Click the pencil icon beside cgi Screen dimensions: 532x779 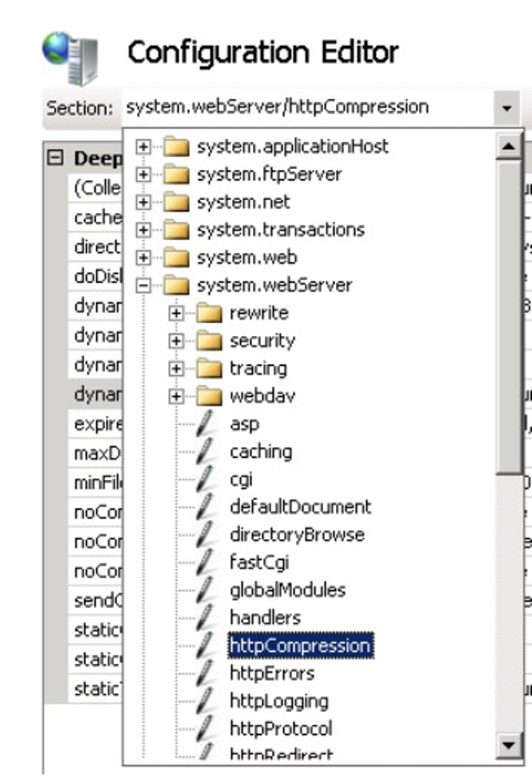[205, 479]
